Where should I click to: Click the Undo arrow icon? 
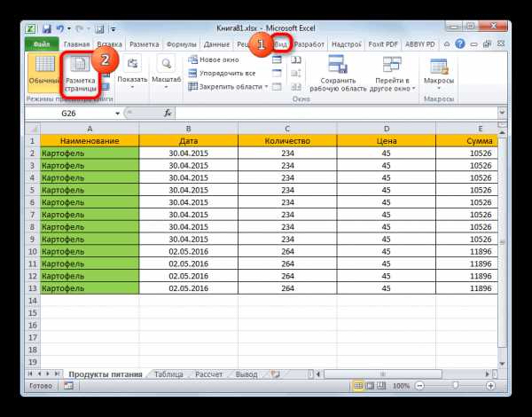click(x=60, y=29)
